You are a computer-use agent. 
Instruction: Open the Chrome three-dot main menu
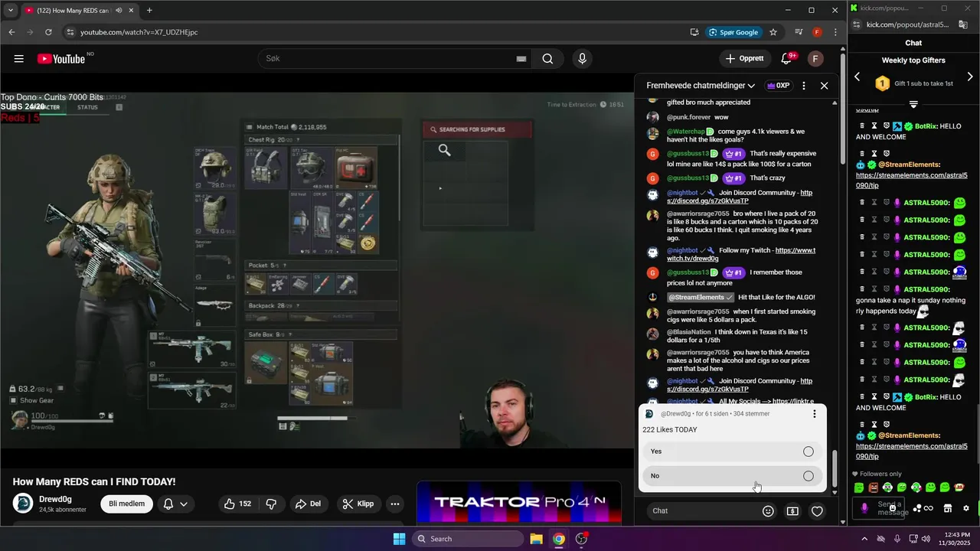(834, 32)
